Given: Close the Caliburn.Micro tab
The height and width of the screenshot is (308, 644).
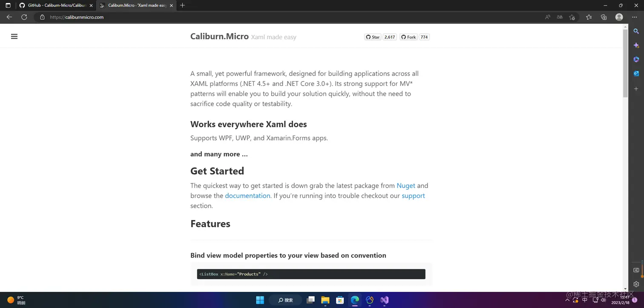Looking at the screenshot, I should [x=171, y=6].
